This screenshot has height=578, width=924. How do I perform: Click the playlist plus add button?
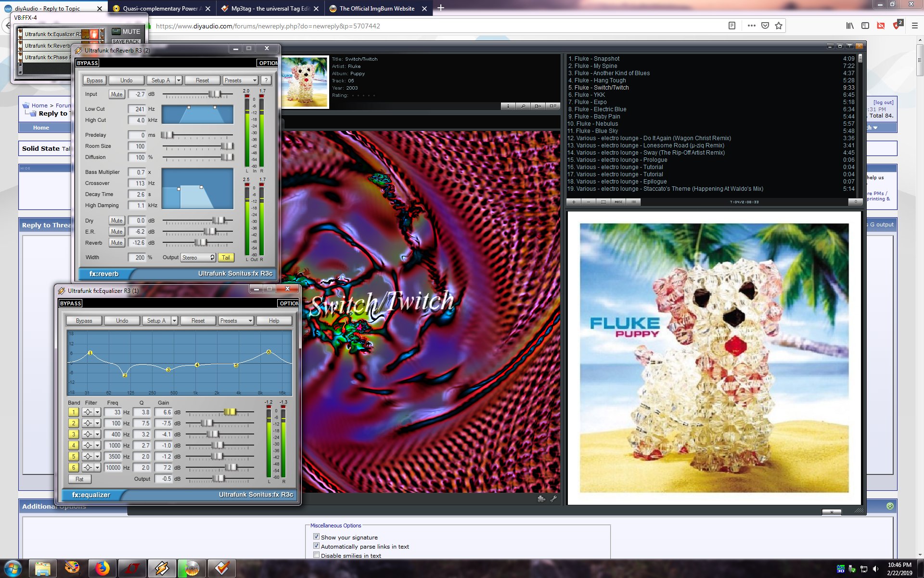tap(574, 202)
